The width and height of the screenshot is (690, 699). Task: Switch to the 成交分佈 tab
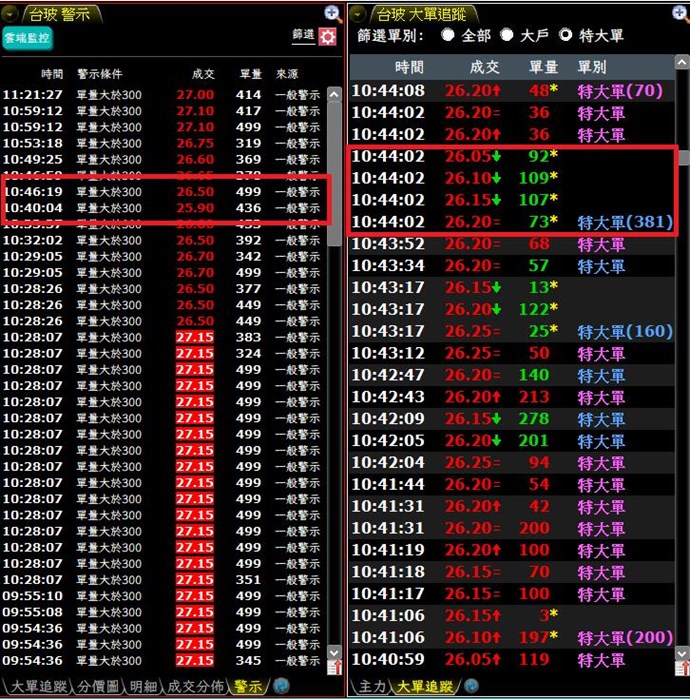coord(195,686)
